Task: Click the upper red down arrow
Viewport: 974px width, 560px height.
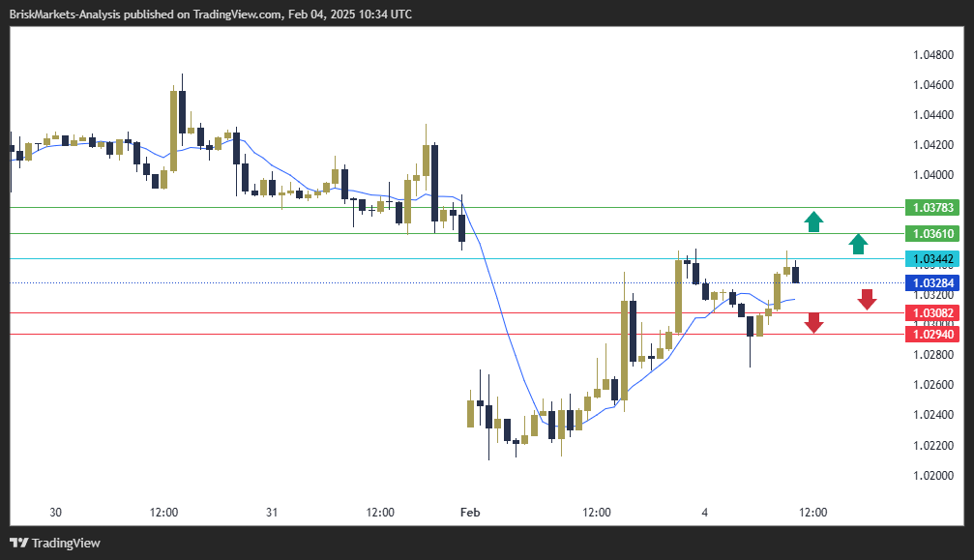Action: pos(867,299)
